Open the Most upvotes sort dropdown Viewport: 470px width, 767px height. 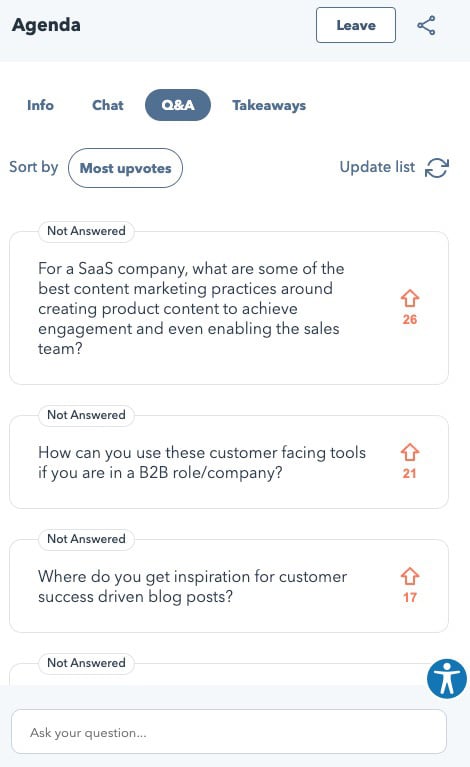(x=125, y=168)
